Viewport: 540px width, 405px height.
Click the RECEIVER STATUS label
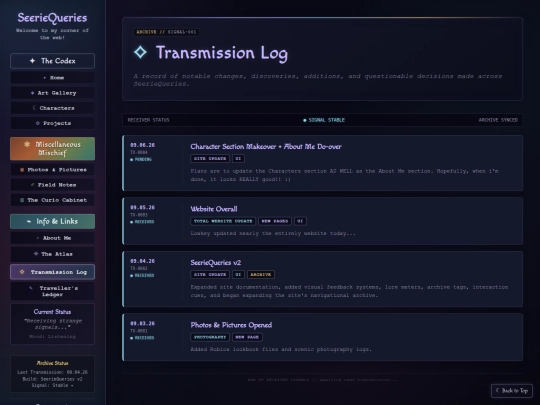tap(148, 120)
